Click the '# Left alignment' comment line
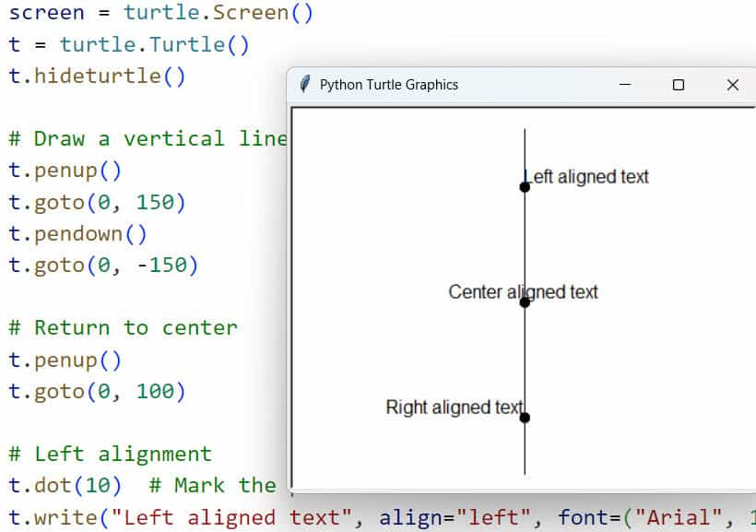The height and width of the screenshot is (532, 756). tap(110, 454)
